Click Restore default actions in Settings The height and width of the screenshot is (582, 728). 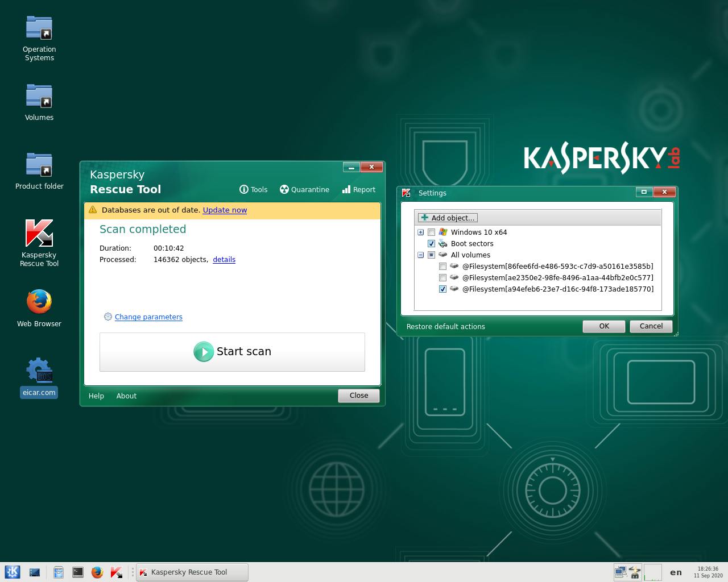(x=446, y=327)
